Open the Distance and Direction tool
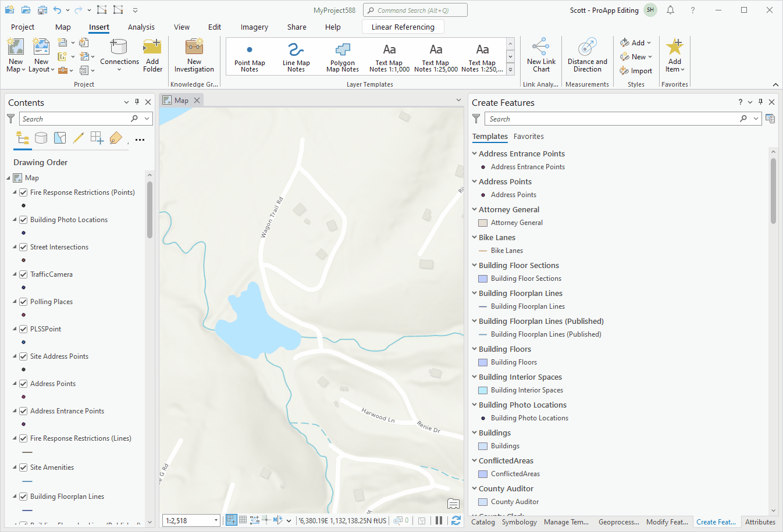This screenshot has height=532, width=783. (x=587, y=55)
